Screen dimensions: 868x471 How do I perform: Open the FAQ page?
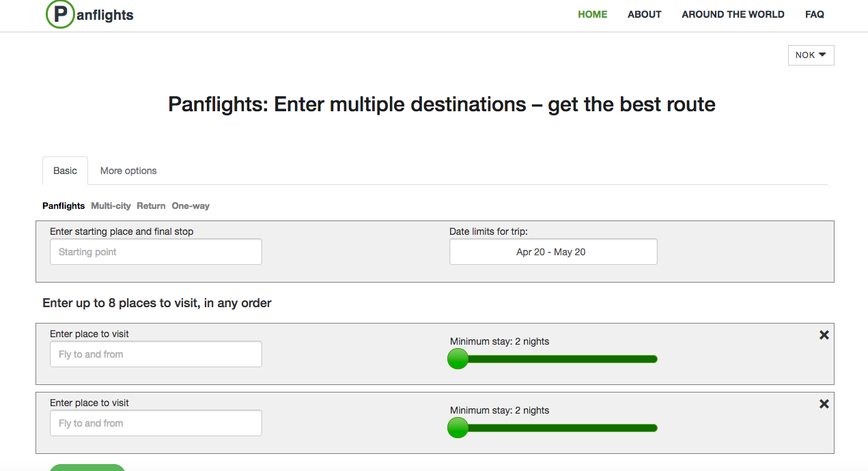(815, 14)
